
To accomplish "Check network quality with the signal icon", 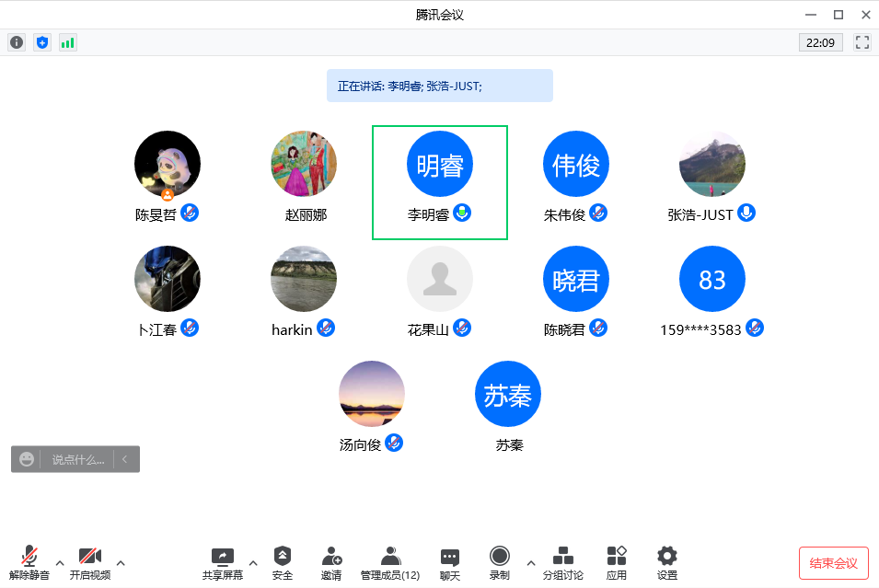I will point(67,42).
